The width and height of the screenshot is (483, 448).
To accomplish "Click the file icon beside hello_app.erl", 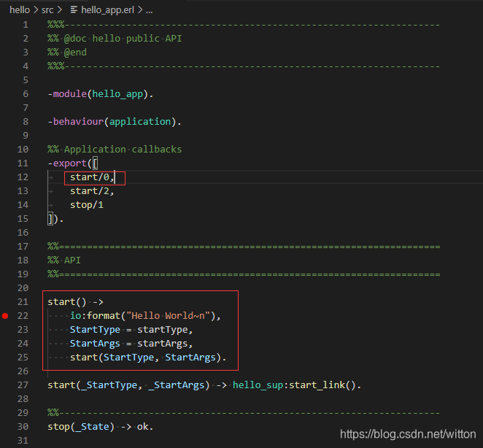I will click(x=74, y=10).
